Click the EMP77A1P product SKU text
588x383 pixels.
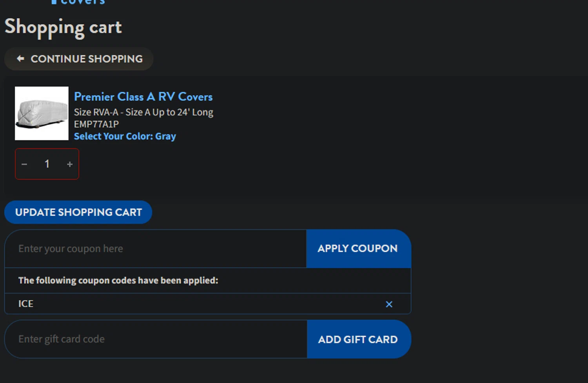tap(96, 124)
